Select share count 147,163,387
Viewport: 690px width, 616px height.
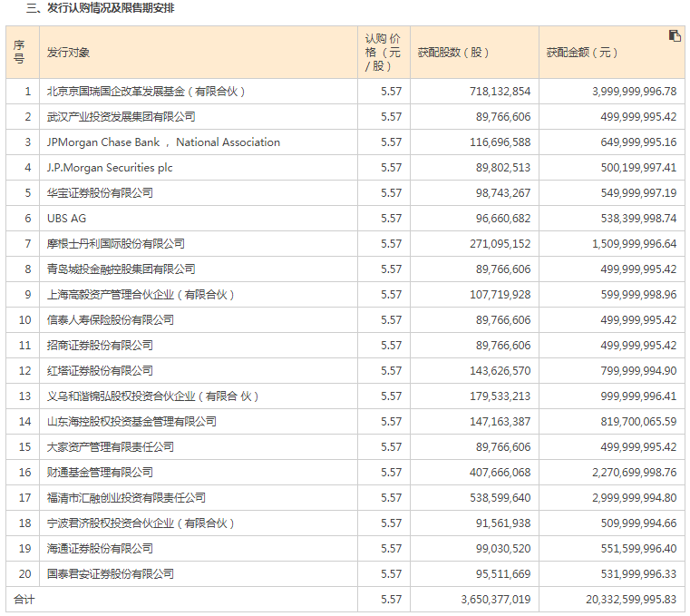[500, 422]
